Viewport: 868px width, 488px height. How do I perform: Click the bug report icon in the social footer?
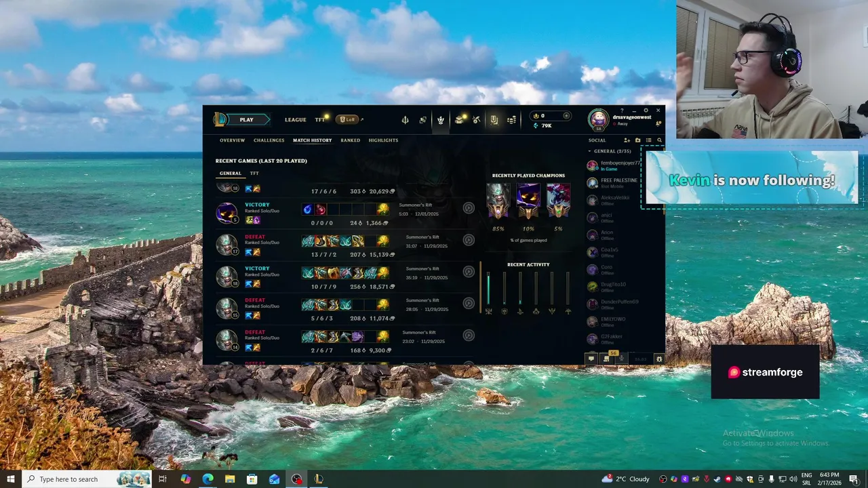[659, 359]
